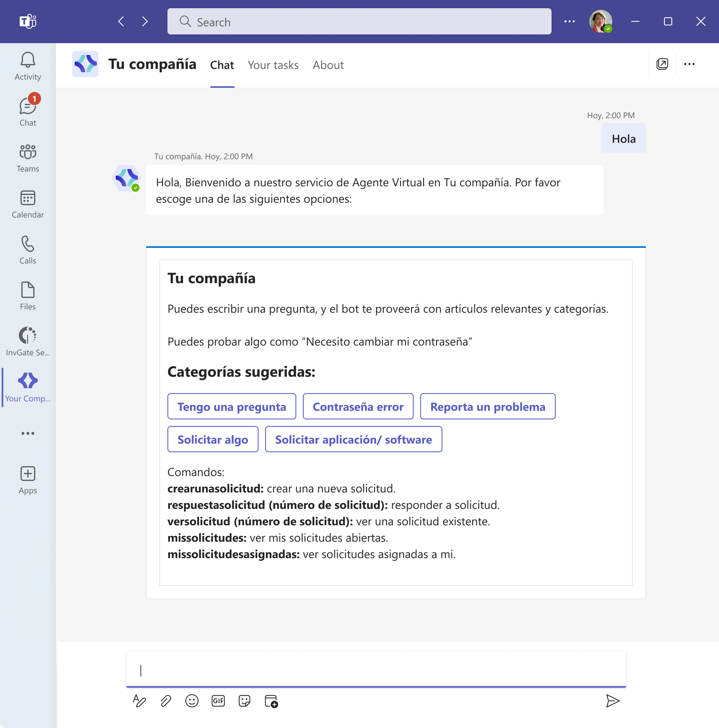Send the message
719x728 pixels.
coord(613,701)
